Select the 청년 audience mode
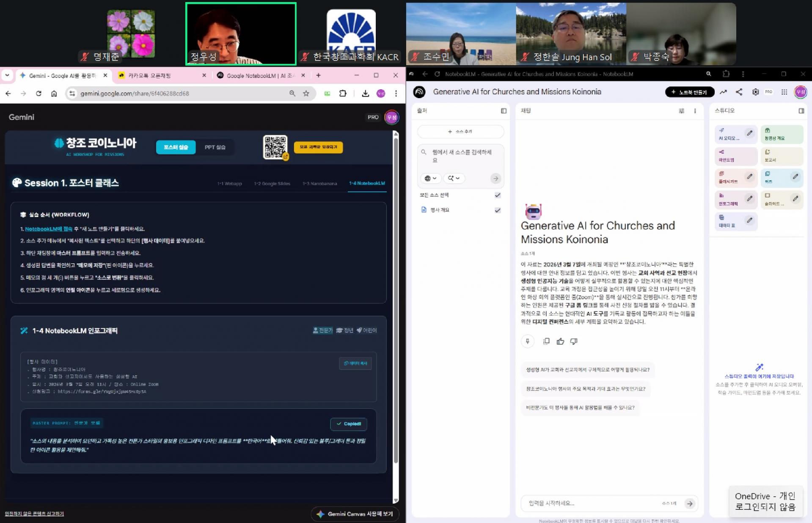The height and width of the screenshot is (523, 812). tap(344, 330)
